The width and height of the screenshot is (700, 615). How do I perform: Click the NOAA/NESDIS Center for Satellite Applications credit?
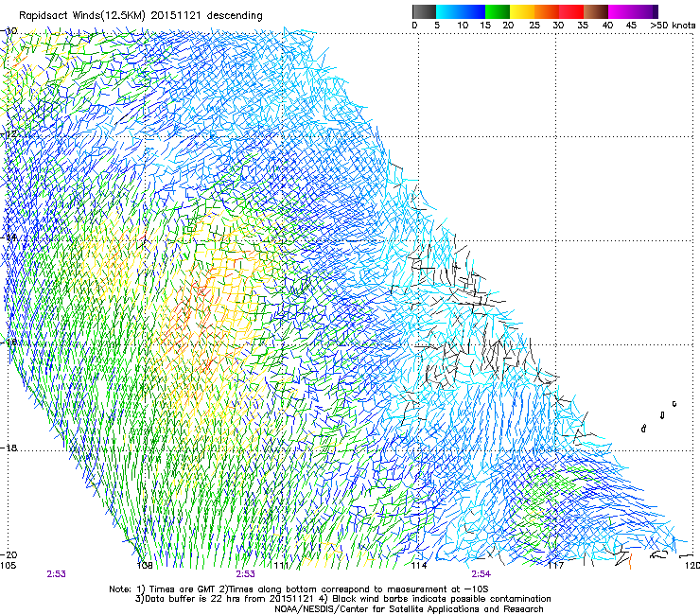point(409,609)
